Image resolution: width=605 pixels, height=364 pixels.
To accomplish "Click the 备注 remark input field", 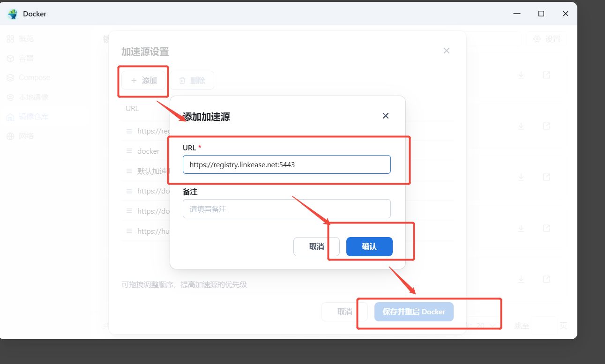I will tap(286, 209).
